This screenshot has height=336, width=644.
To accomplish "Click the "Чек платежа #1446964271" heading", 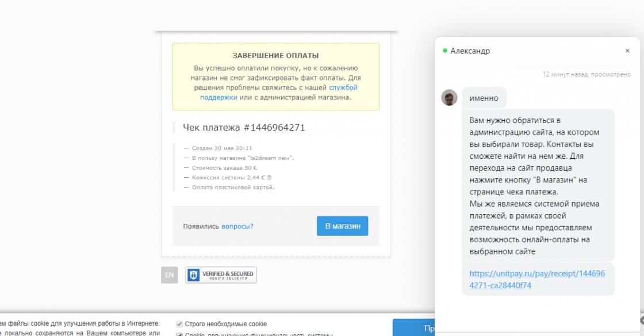I will click(244, 127).
